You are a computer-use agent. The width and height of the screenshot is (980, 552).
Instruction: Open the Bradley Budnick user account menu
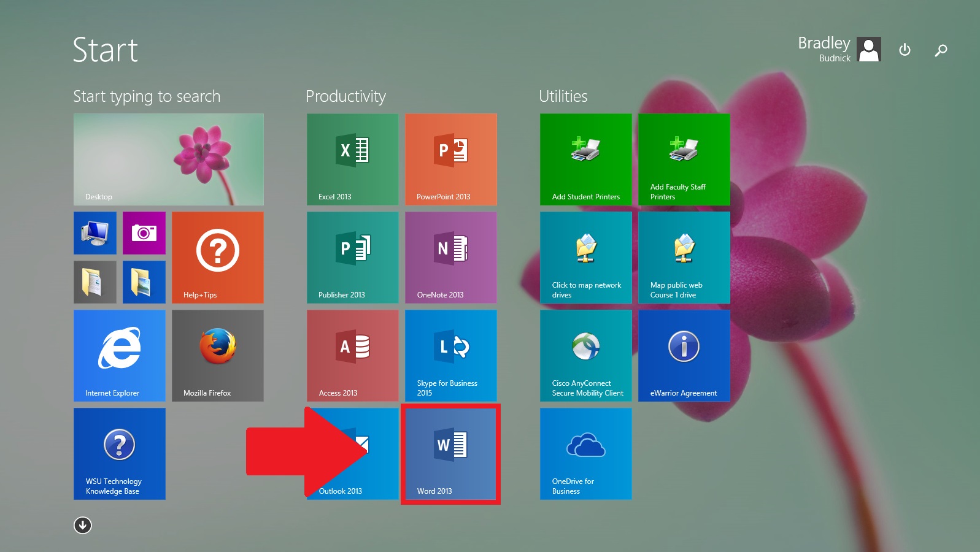click(839, 49)
